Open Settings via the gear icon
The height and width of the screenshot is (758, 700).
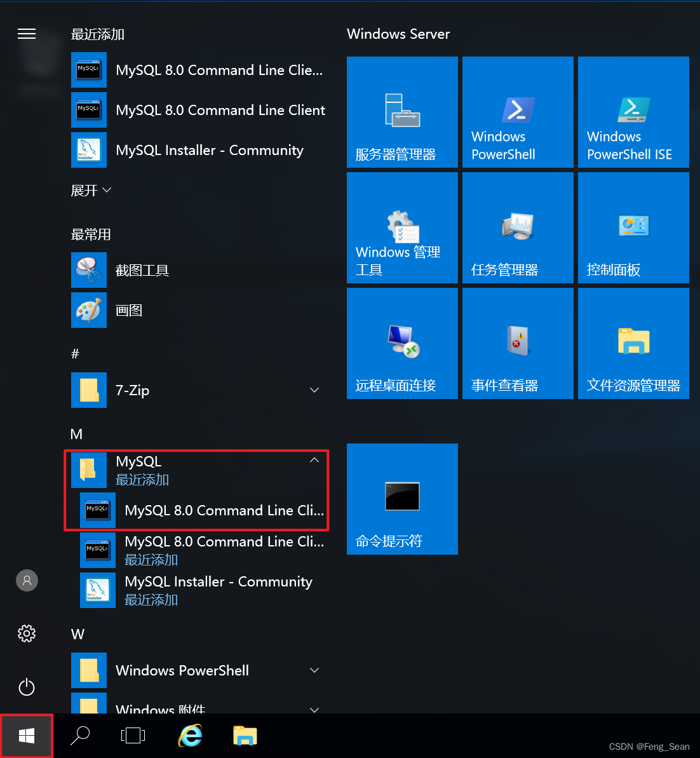point(27,633)
